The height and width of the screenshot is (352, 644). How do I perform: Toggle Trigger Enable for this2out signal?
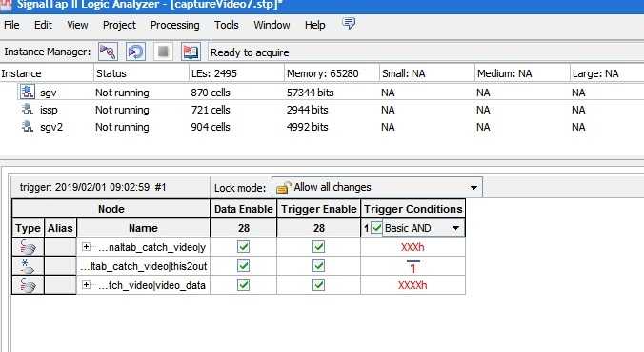click(319, 265)
